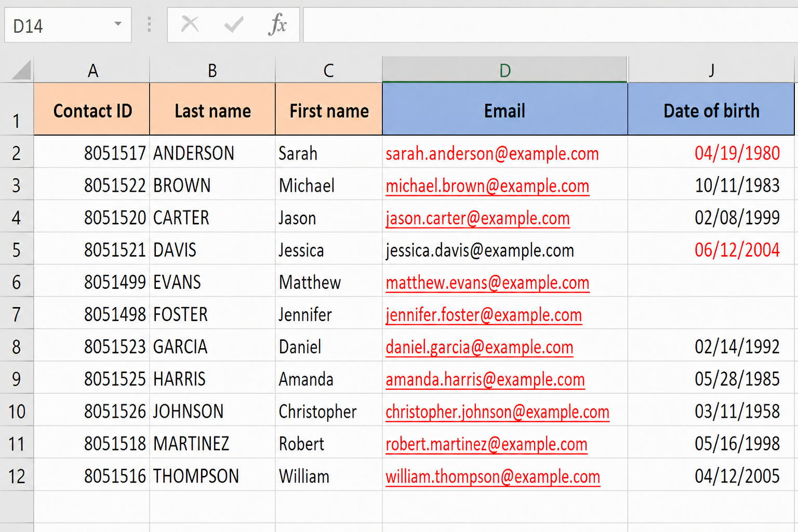Click inside the formula bar input
Image resolution: width=798 pixels, height=532 pixels.
(x=551, y=25)
